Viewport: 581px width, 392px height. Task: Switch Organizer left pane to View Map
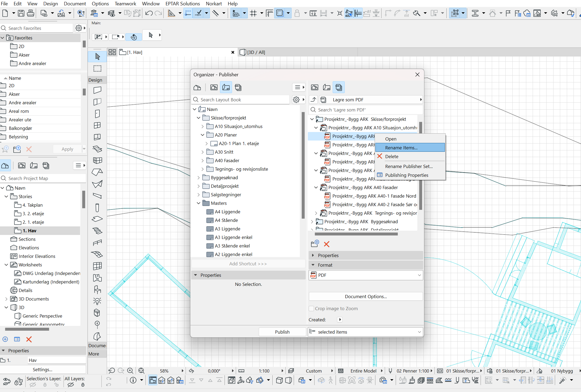214,87
